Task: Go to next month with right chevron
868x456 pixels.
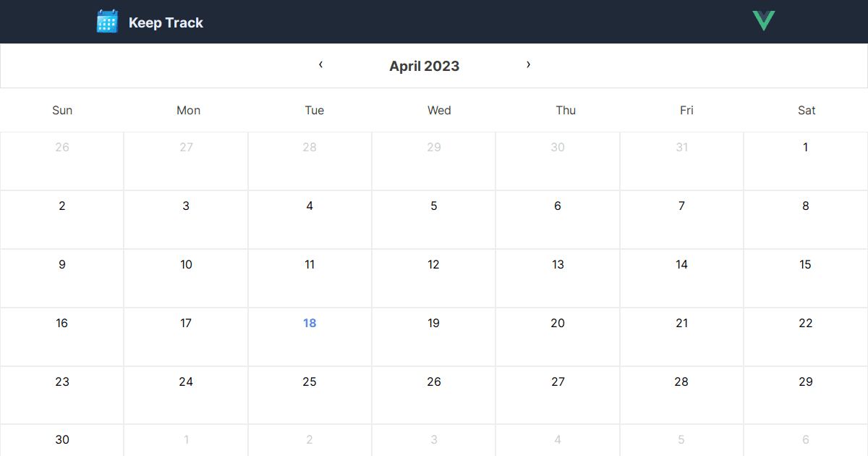Action: [x=528, y=64]
